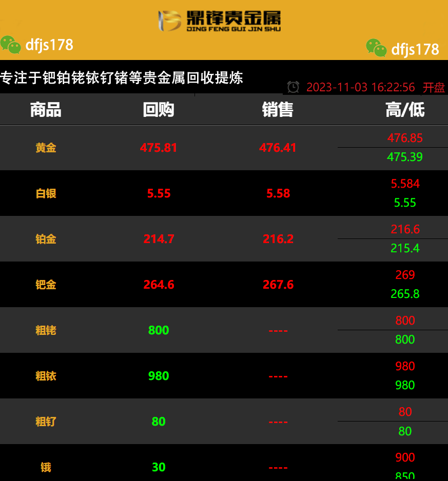
Task: Tap the 粗铱 product label
Action: (46, 376)
